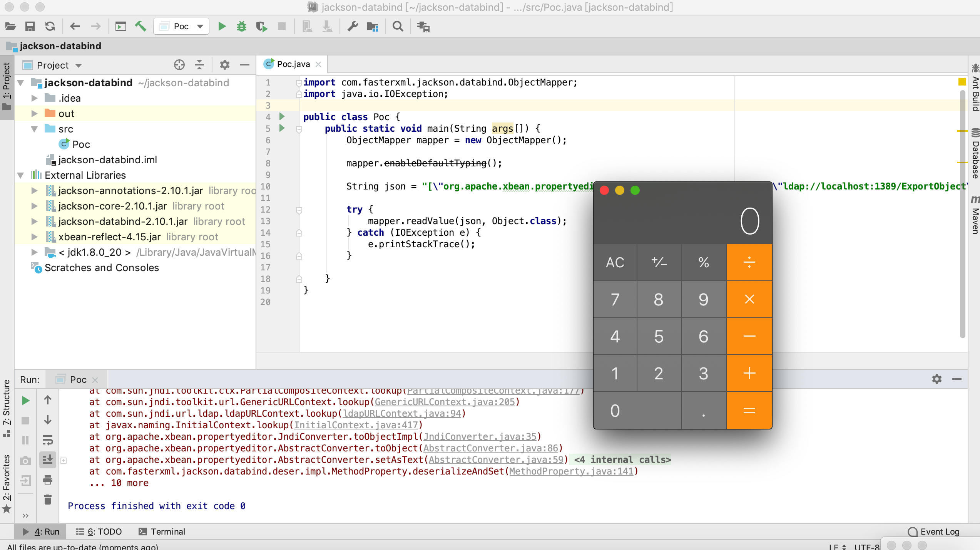Image resolution: width=980 pixels, height=550 pixels.
Task: Click the Clear All trash icon in Run panel
Action: tap(48, 500)
